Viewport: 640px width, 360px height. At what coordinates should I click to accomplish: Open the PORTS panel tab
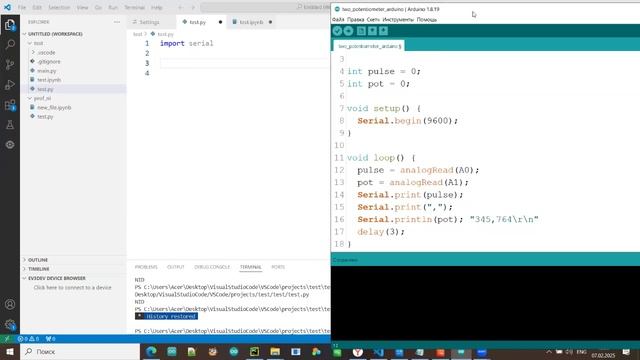click(278, 267)
